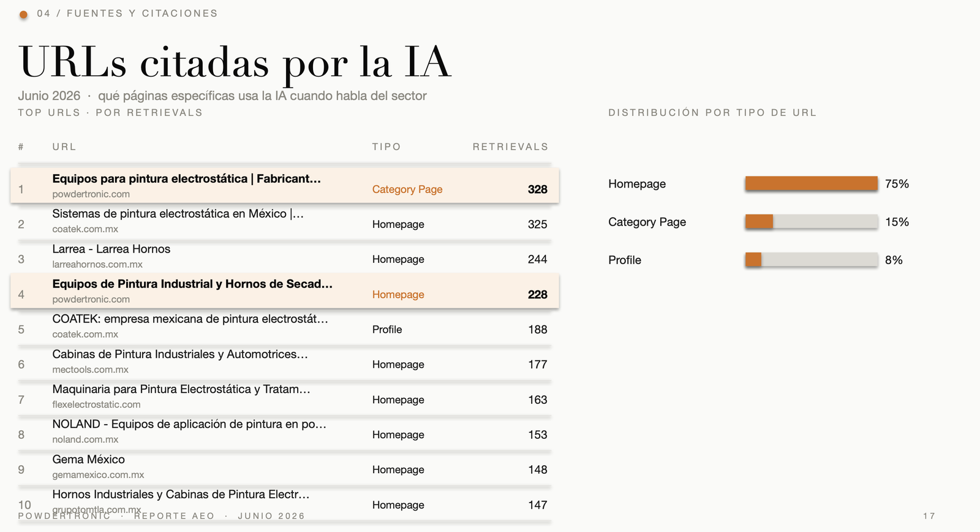Open the powdertronic.com Category Page row
This screenshot has height=532, width=980.
(285, 186)
